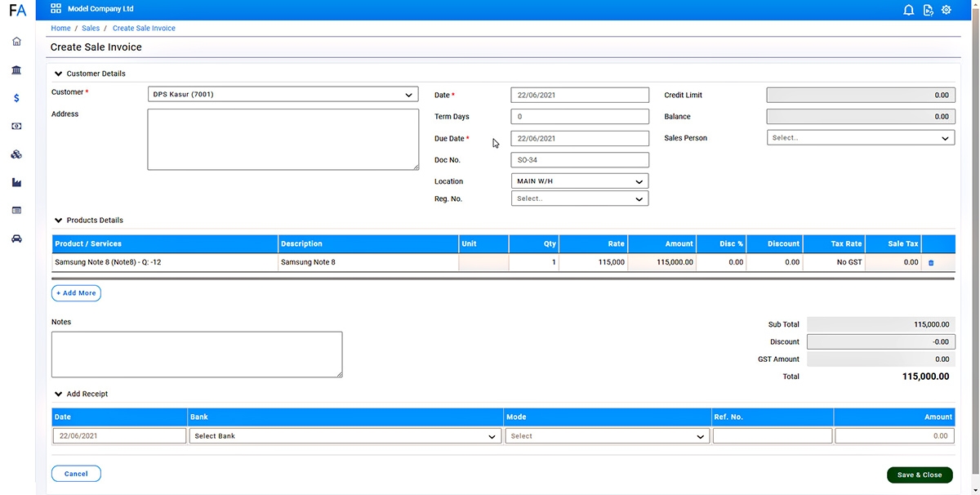This screenshot has width=980, height=495.
Task: Click the Credit Limit field
Action: tap(861, 95)
